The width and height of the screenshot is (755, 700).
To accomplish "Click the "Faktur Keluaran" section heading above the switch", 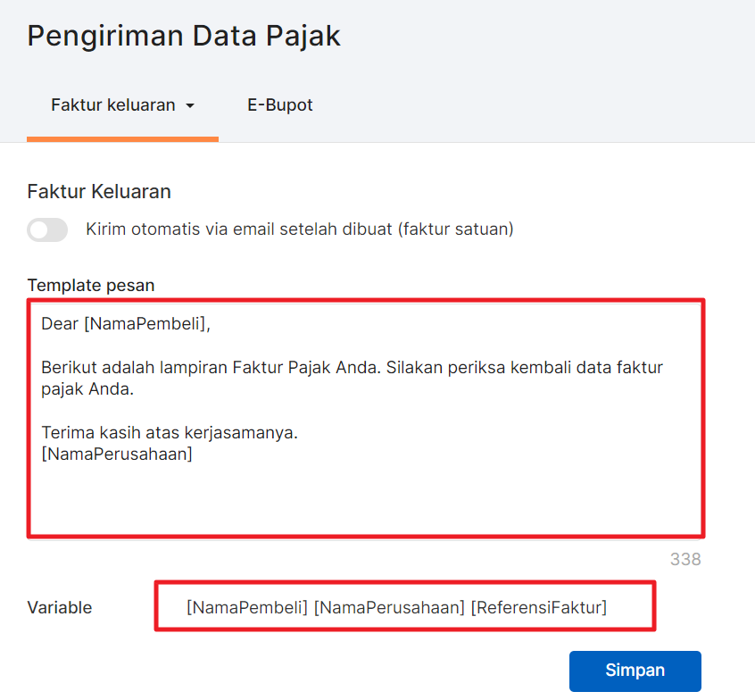I will [99, 192].
